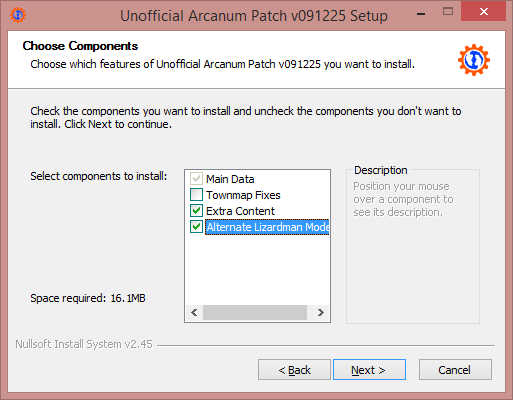This screenshot has height=400, width=513.
Task: Uncheck Alternate Lizardman Model checkbox
Action: click(196, 227)
